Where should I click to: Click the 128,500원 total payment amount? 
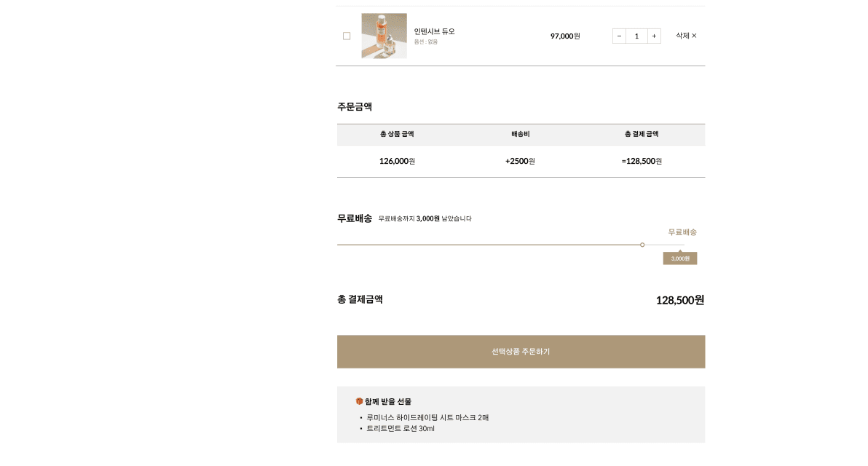679,300
